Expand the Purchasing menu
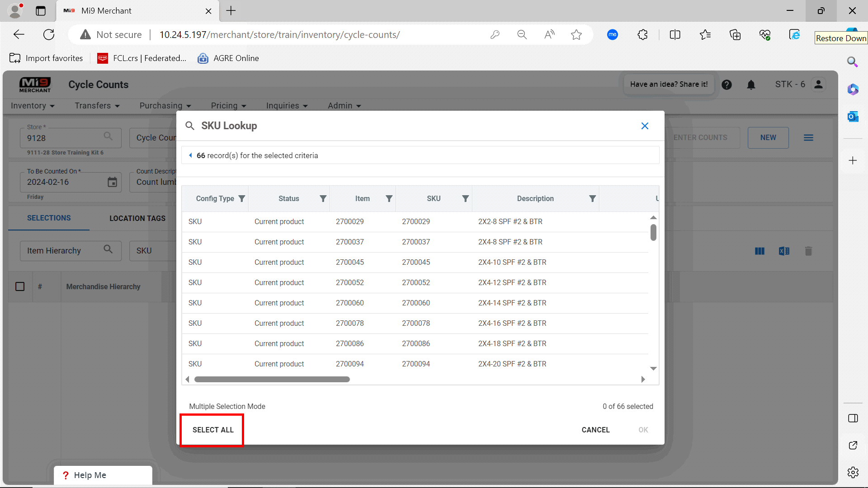 [x=165, y=106]
